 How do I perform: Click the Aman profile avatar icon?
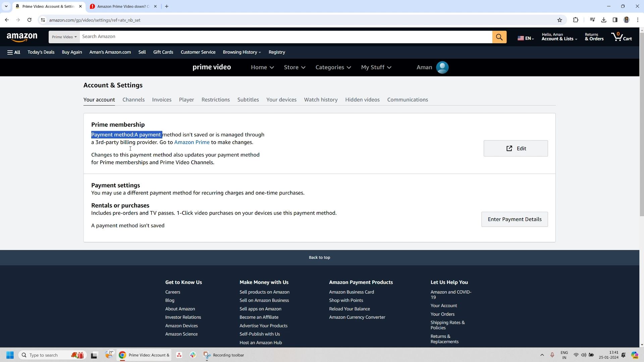[442, 67]
